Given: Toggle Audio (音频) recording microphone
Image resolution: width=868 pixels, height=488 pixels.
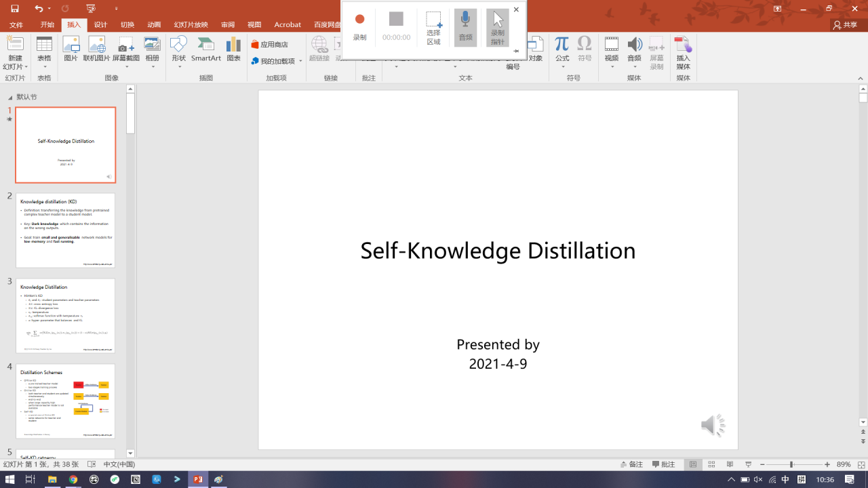Looking at the screenshot, I should pyautogui.click(x=465, y=27).
